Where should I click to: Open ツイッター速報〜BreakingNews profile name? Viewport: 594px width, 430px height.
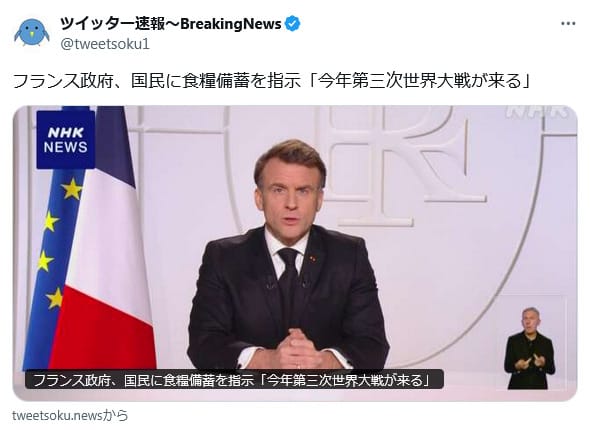(x=170, y=24)
